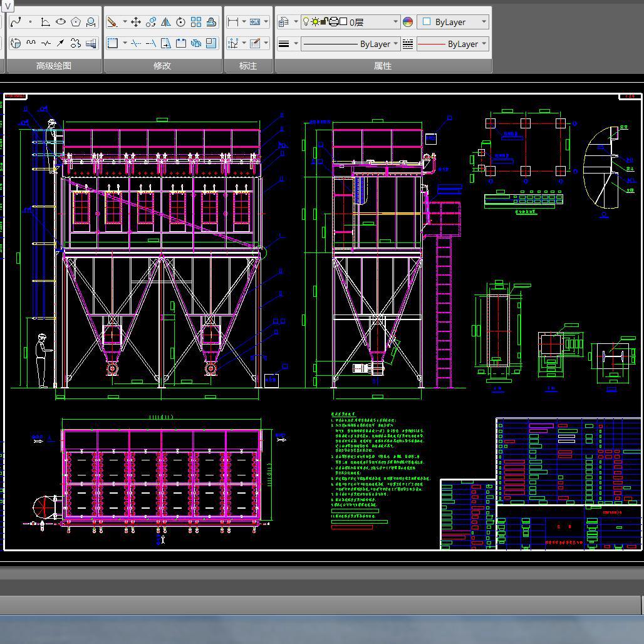Select the revision cloud tool
This screenshot has height=644, width=644.
coord(76,43)
